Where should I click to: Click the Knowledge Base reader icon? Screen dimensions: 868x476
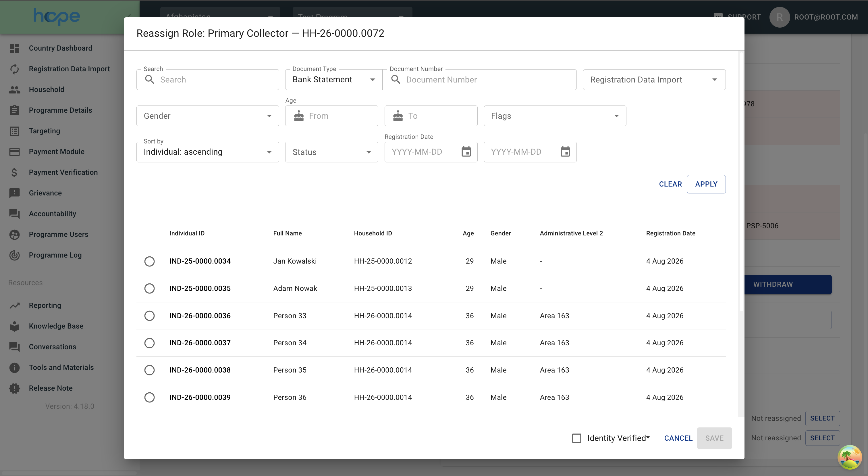(x=14, y=326)
